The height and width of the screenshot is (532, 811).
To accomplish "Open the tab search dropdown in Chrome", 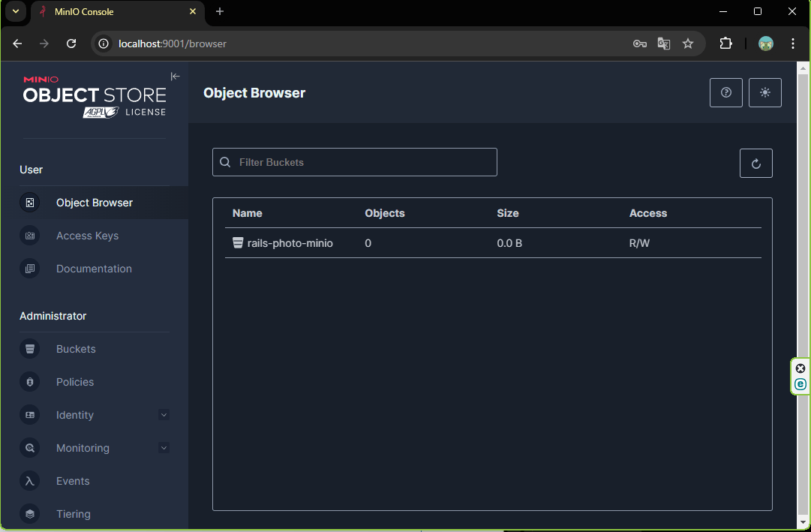I will (14, 11).
